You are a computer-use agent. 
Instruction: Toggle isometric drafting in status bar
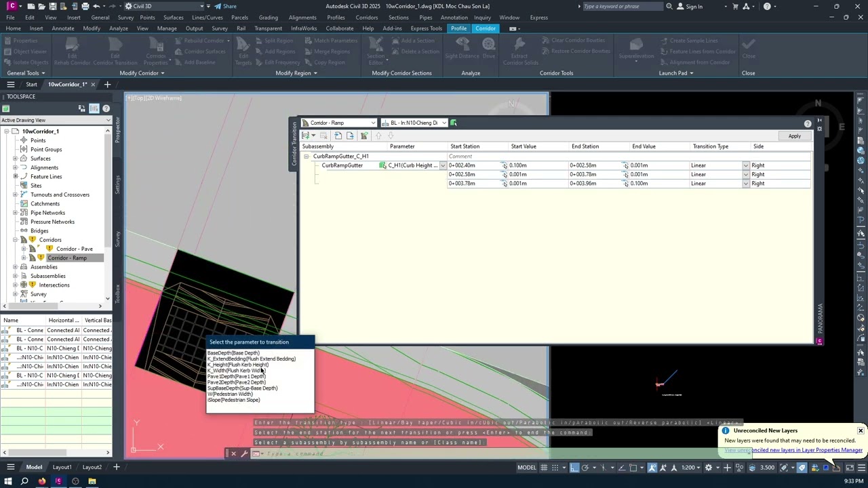click(603, 467)
